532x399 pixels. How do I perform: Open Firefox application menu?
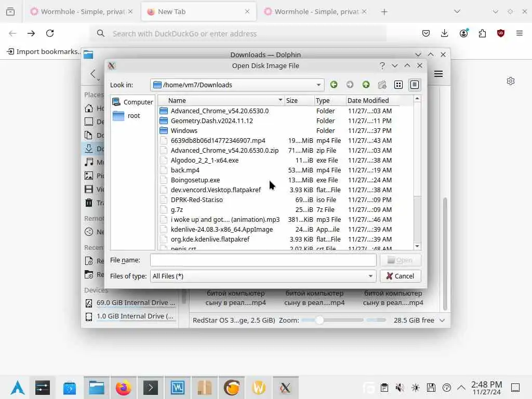click(520, 33)
